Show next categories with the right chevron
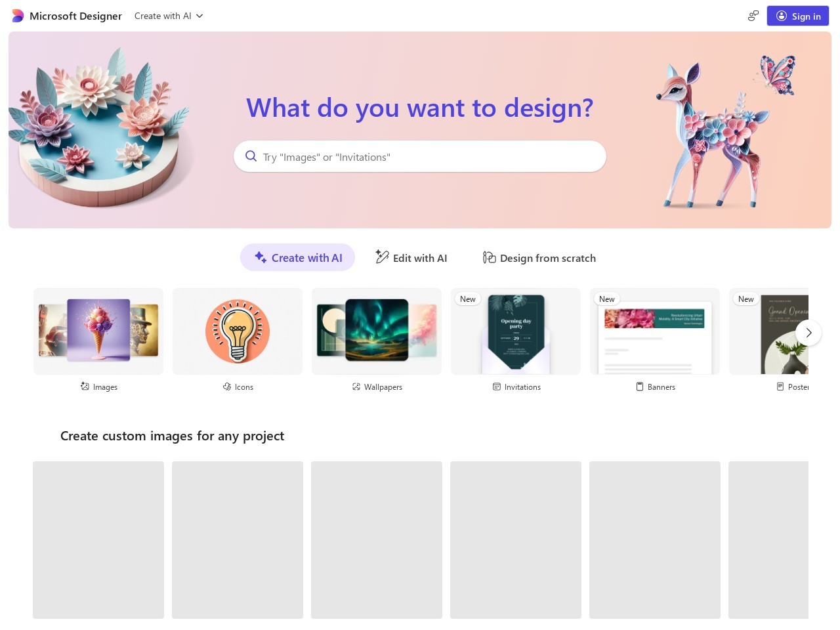Viewport: 840px width, 630px height. coord(808,333)
